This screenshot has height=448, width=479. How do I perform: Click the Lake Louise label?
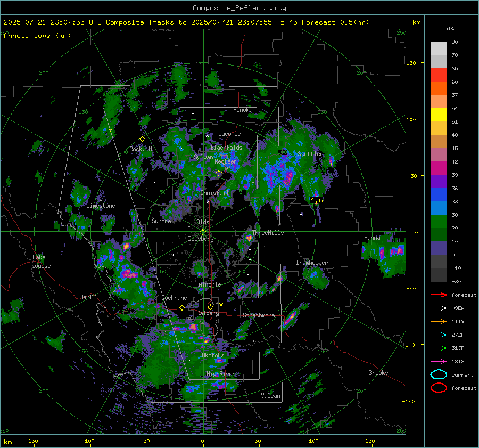tap(41, 262)
